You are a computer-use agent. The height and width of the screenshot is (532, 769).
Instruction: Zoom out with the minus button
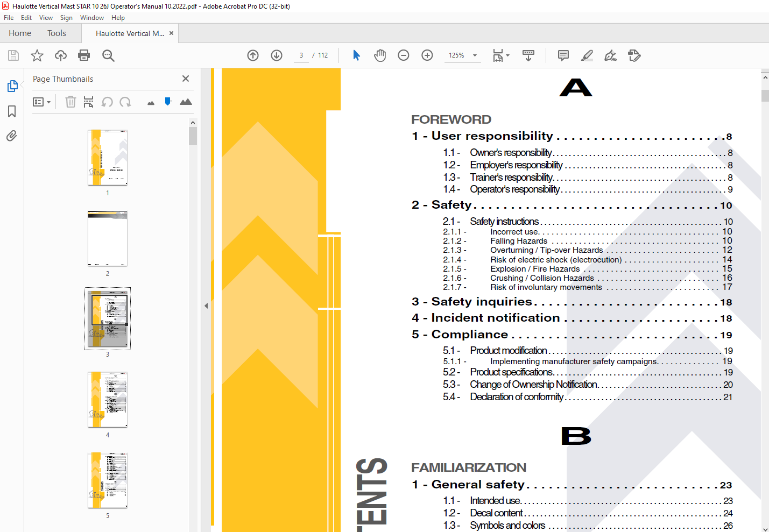click(404, 55)
